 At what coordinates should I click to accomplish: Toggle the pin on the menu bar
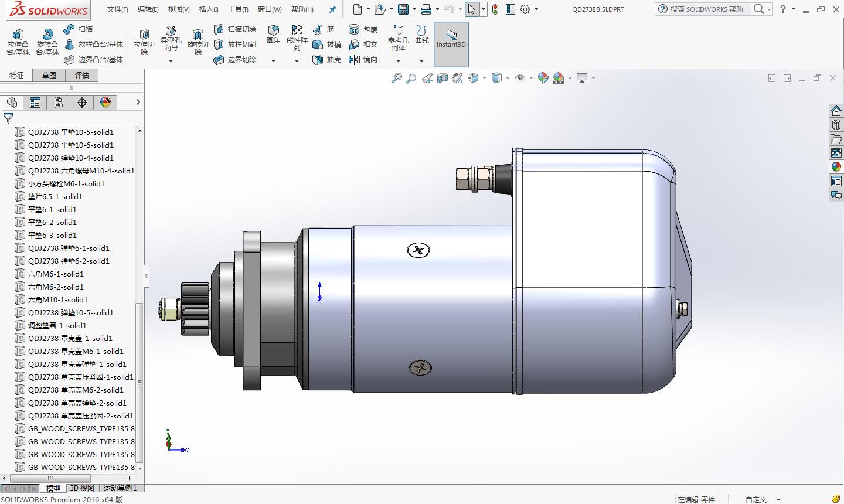pos(332,9)
